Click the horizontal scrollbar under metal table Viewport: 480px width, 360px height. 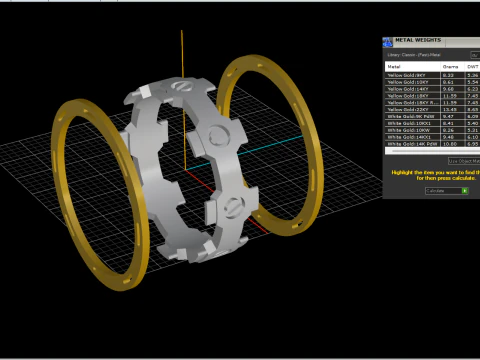coord(433,151)
